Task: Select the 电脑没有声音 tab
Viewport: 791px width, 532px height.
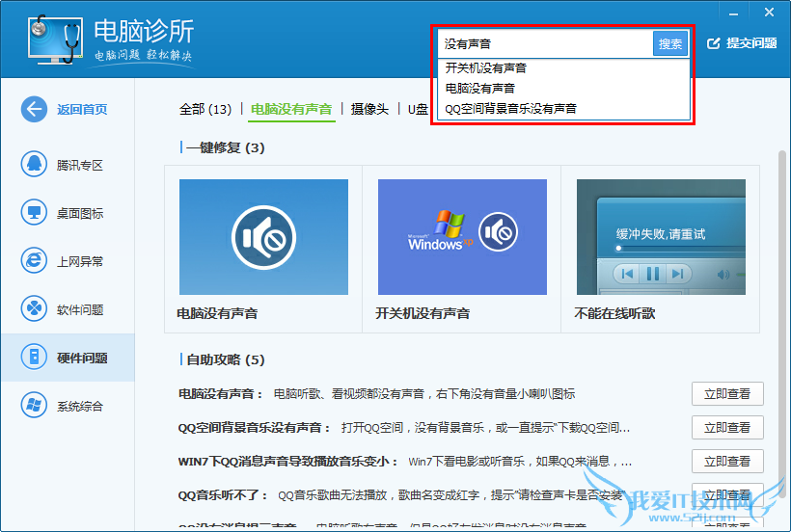Action: [291, 109]
